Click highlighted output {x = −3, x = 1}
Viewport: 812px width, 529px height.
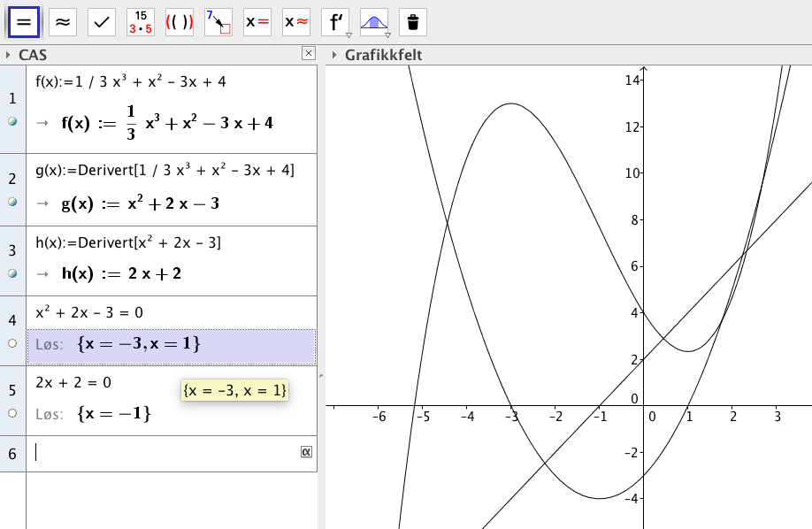(172, 346)
